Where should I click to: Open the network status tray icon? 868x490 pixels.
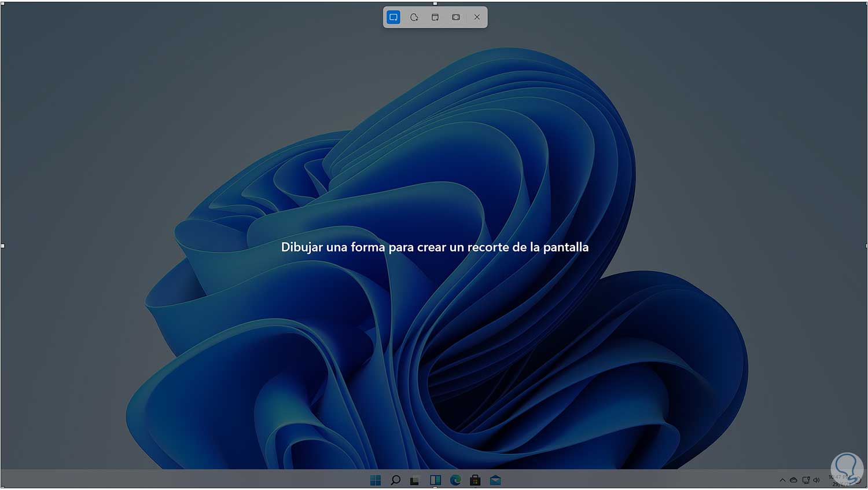[806, 480]
